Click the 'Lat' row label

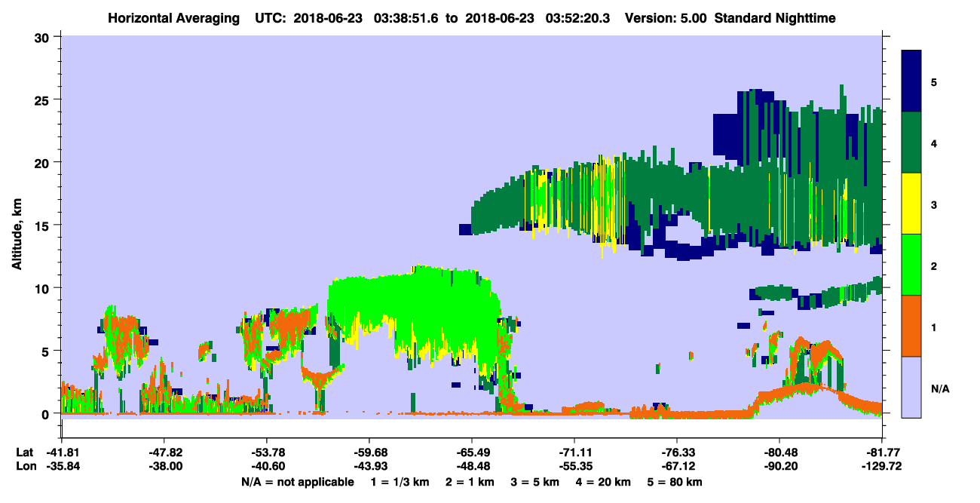(24, 452)
